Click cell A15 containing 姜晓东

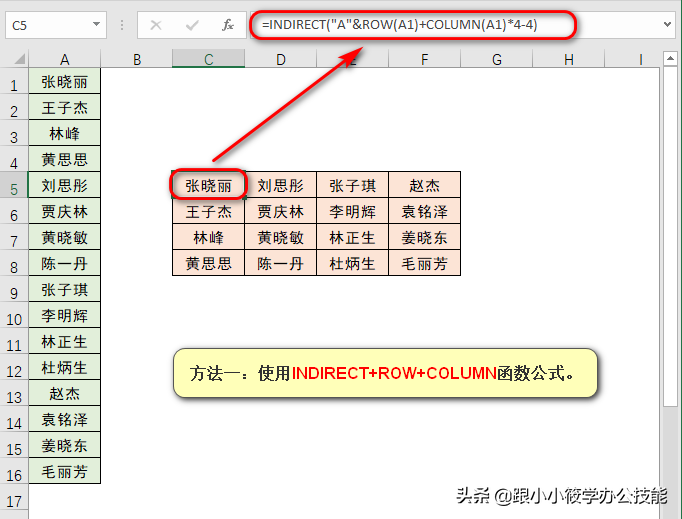[x=64, y=445]
